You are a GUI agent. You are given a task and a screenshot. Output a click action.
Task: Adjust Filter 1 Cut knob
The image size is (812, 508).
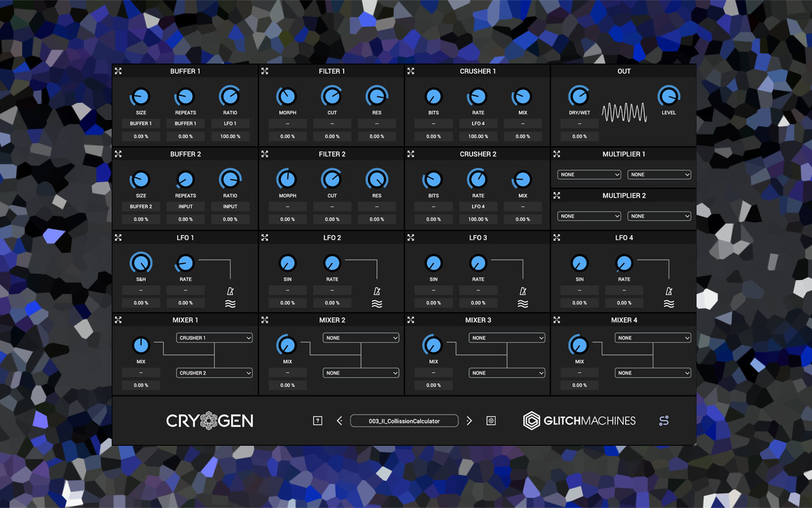[x=332, y=97]
